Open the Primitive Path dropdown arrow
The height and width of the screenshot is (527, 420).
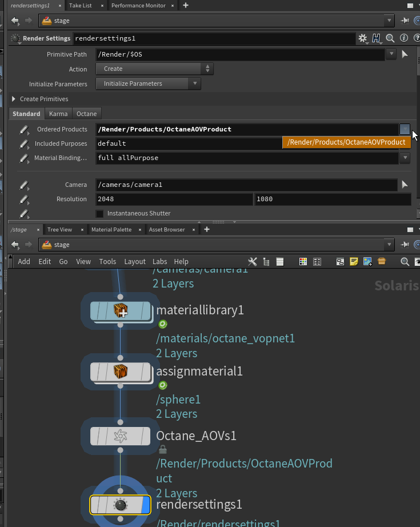[391, 54]
